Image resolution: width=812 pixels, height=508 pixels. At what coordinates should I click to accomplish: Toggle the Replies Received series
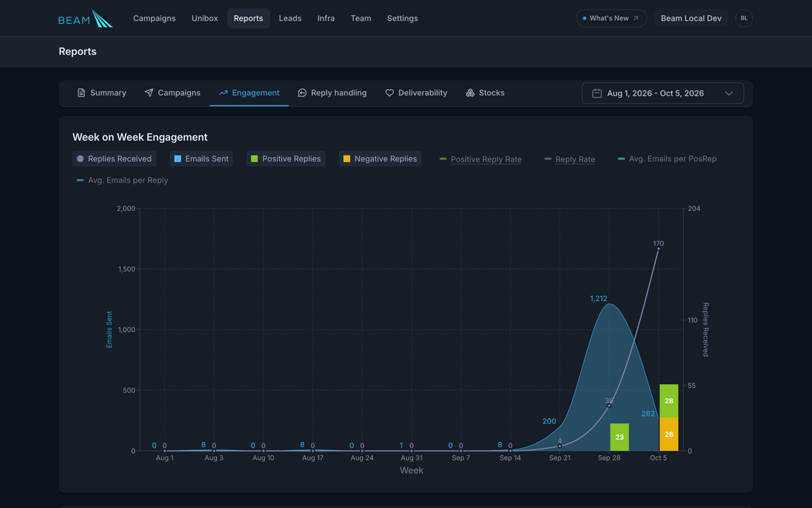tap(114, 159)
